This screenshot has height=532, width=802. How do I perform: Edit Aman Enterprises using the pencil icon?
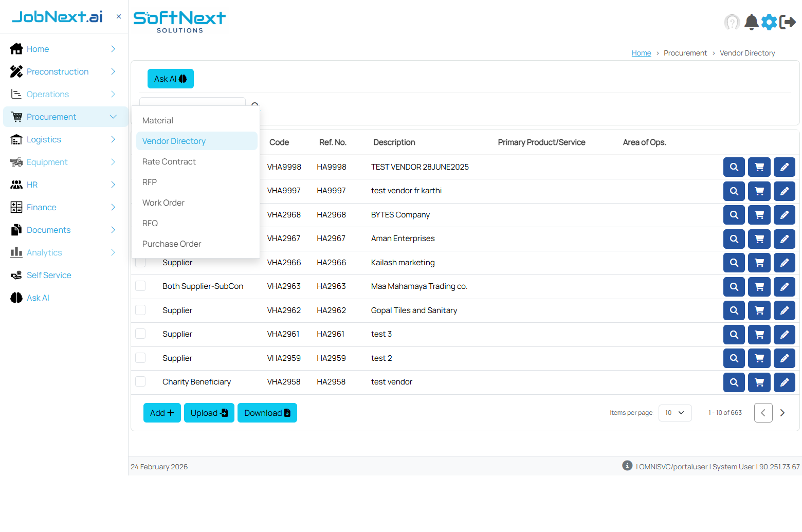pos(784,239)
